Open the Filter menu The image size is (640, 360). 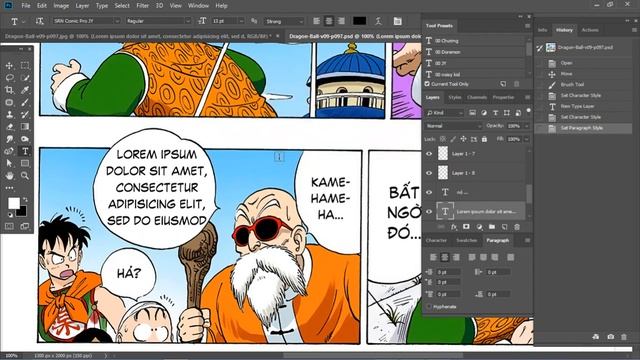(142, 6)
